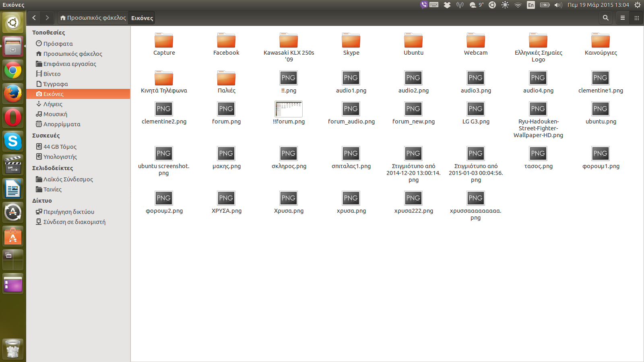Open the En keyboard layout indicator
The image size is (644, 362).
pos(531,5)
